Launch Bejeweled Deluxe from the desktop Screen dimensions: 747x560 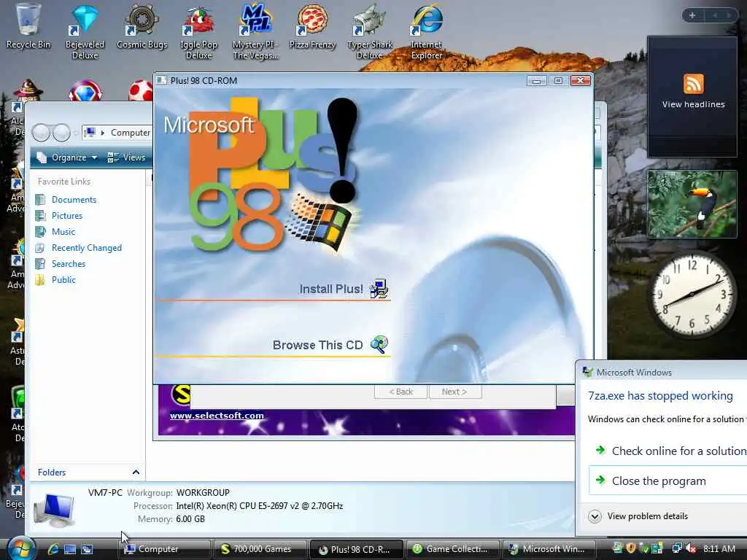click(85, 31)
